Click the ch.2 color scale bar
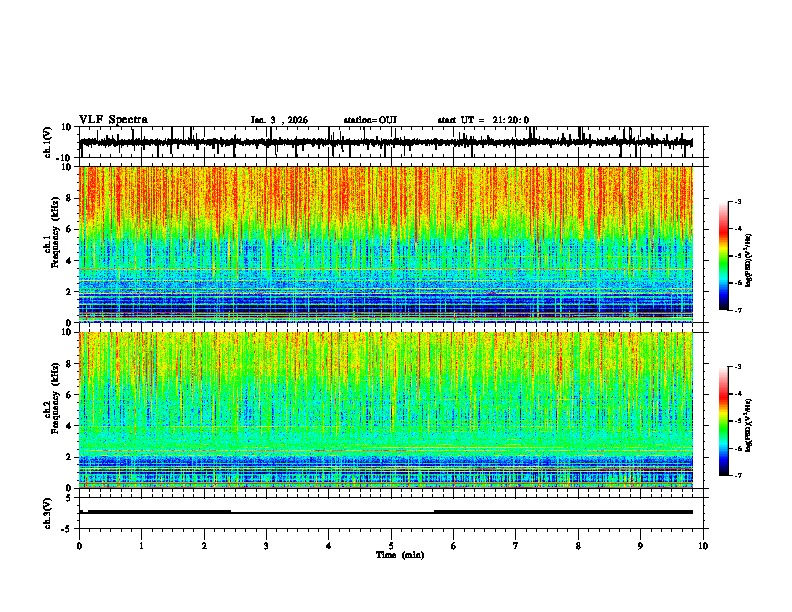This screenshot has width=792, height=612. [x=724, y=421]
